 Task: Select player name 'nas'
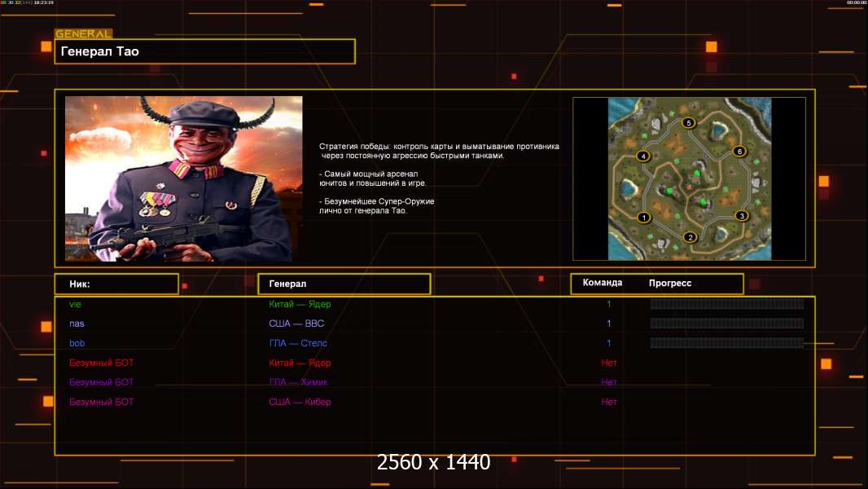[77, 324]
